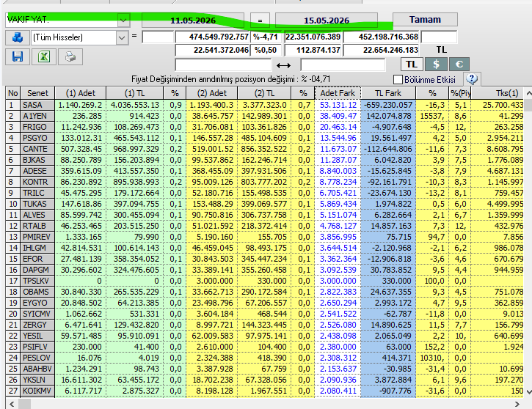
Task: Sort by the TL Fark column header
Action: point(388,93)
